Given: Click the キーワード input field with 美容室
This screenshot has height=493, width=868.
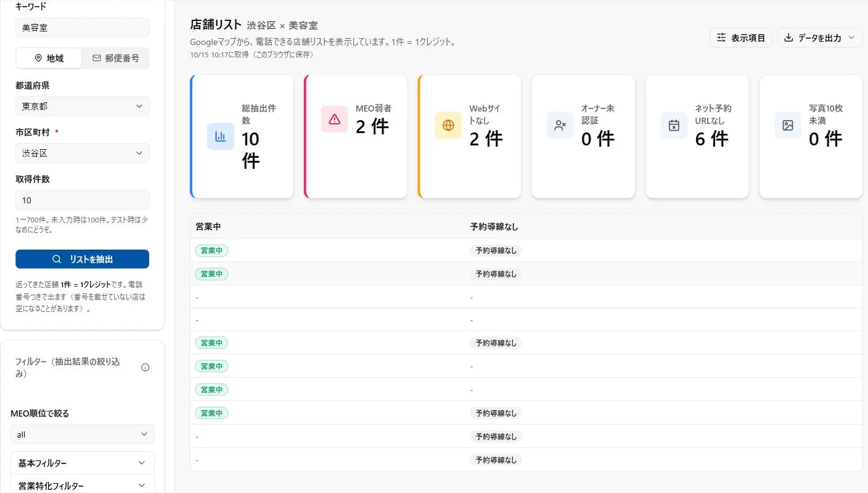Looking at the screenshot, I should [x=83, y=27].
